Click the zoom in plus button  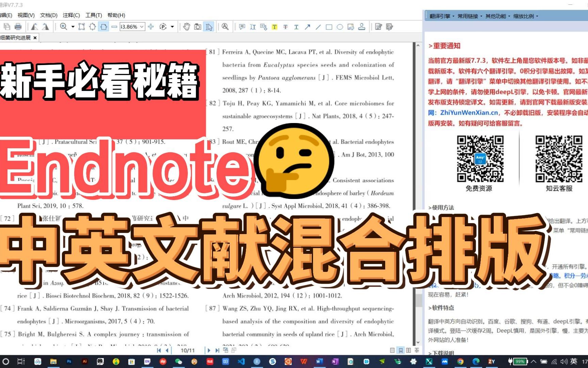tap(151, 27)
